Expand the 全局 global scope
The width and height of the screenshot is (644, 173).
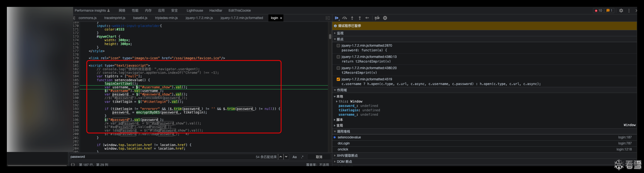click(x=335, y=125)
